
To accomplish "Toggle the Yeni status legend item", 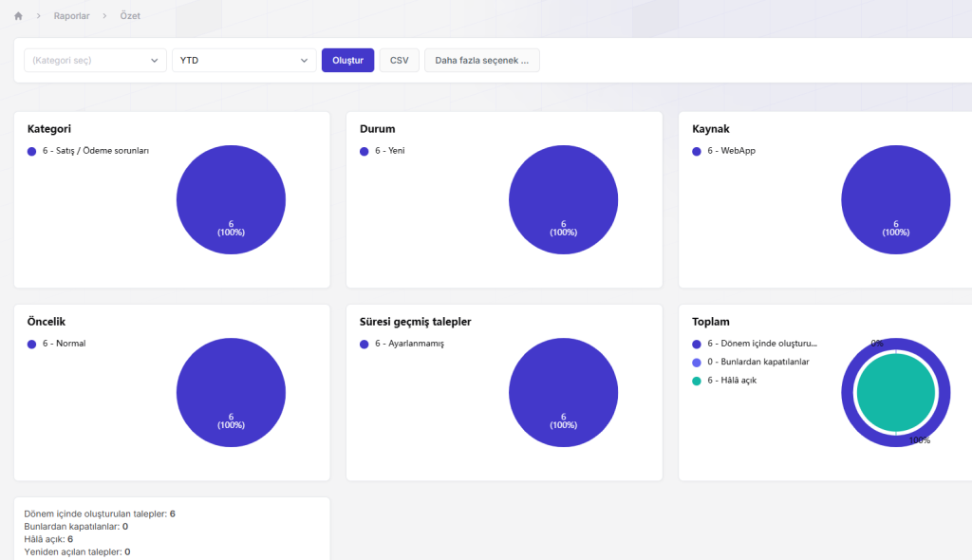I will 382,151.
